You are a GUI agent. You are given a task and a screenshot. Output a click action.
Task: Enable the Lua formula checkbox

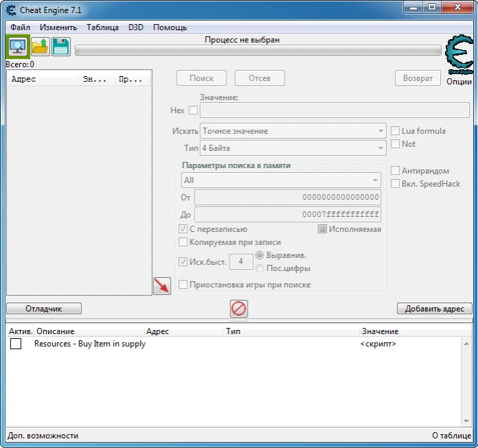395,131
